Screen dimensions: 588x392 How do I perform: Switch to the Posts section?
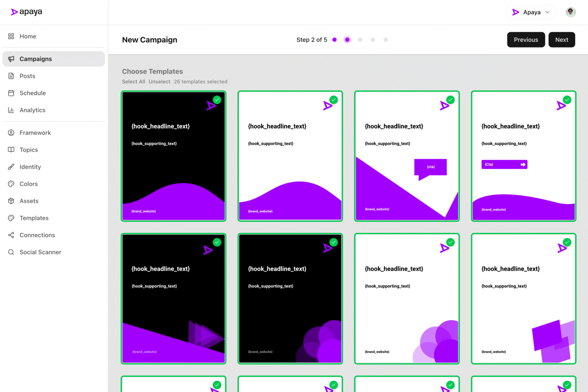(27, 76)
